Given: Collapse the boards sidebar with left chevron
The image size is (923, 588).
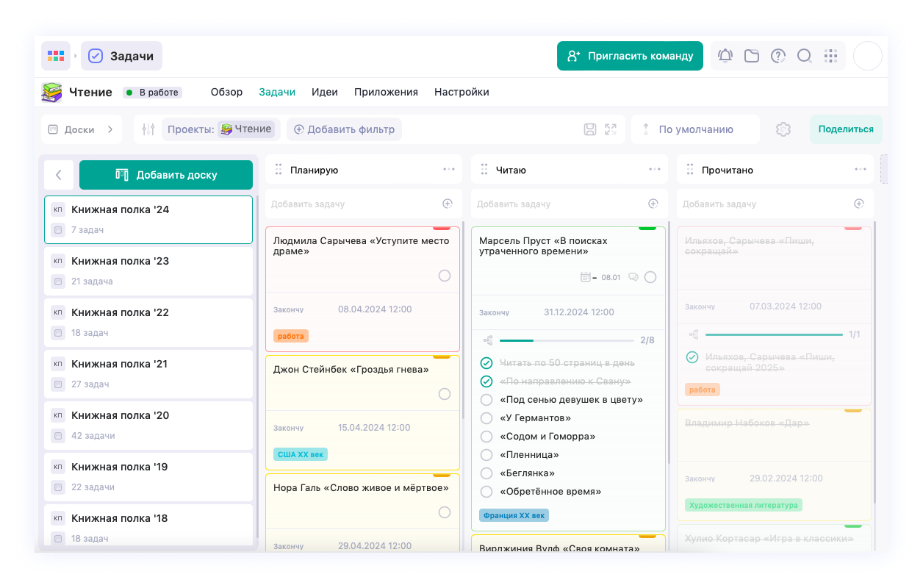Looking at the screenshot, I should pos(59,175).
